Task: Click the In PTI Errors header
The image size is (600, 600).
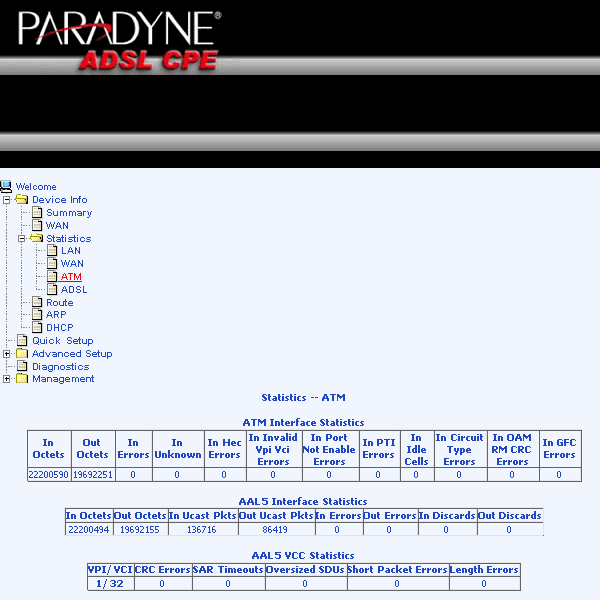Action: coord(378,448)
